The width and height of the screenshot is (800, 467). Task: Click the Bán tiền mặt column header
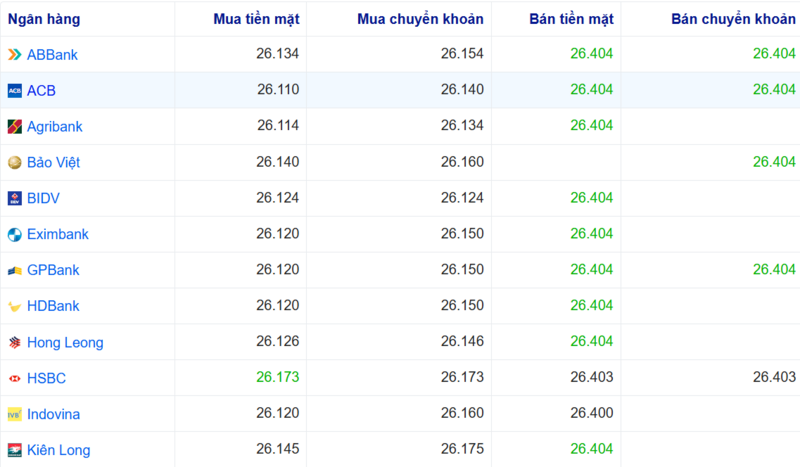pos(571,19)
